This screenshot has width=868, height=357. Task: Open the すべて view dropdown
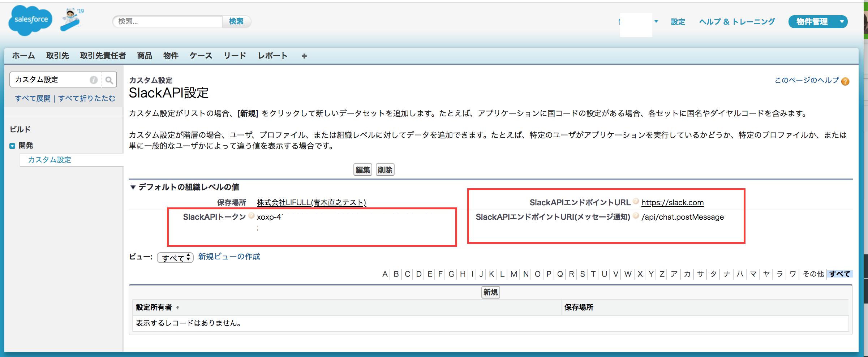[x=175, y=258]
